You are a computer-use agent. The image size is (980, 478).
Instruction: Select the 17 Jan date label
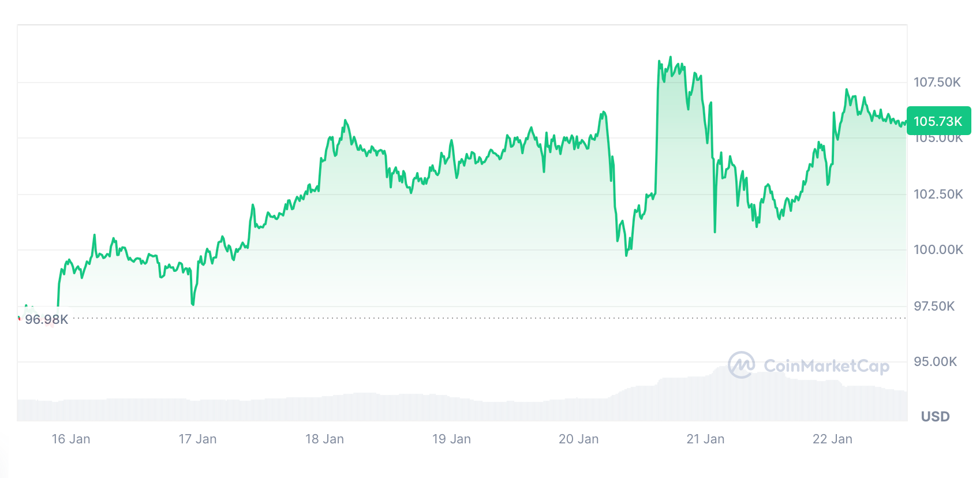point(197,439)
